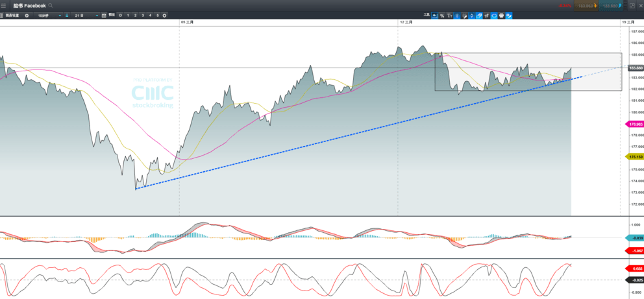Click the -0.34% change percentage text
644x299 pixels.
(565, 5)
